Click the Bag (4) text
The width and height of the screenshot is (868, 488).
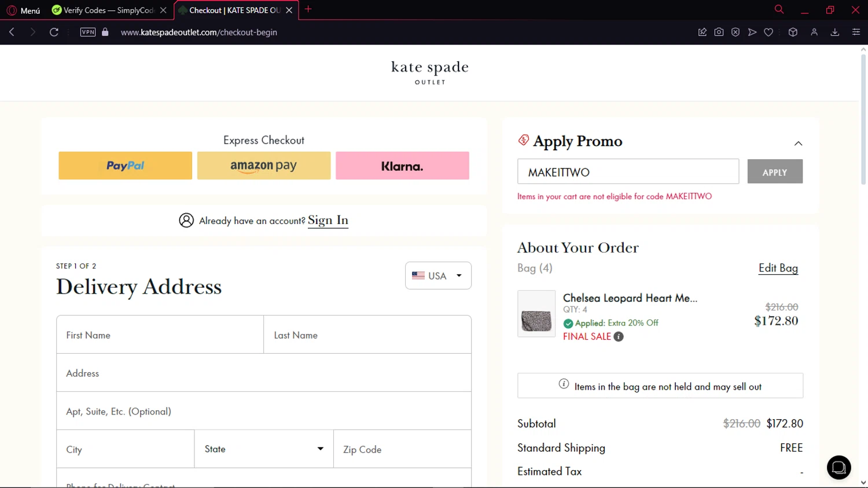coord(535,268)
